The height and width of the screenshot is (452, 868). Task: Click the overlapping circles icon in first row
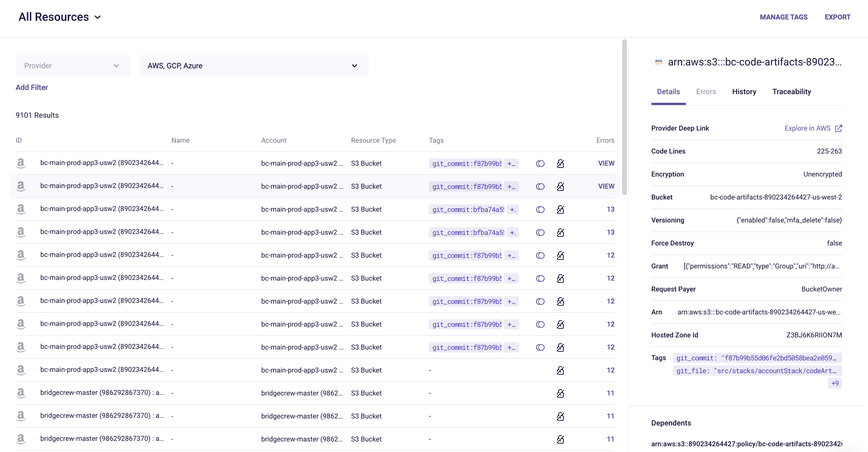click(x=540, y=164)
